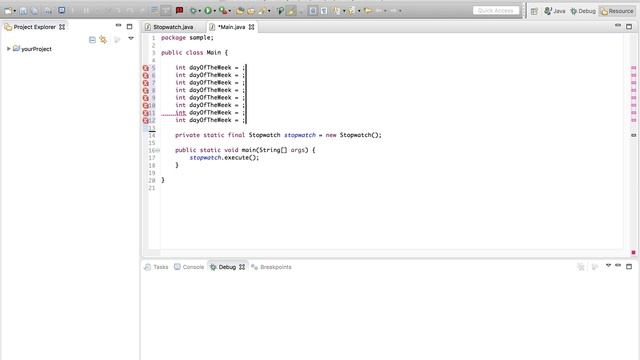Toggle the Mark Occurrences icon
640x360 pixels.
pyautogui.click(x=280, y=11)
